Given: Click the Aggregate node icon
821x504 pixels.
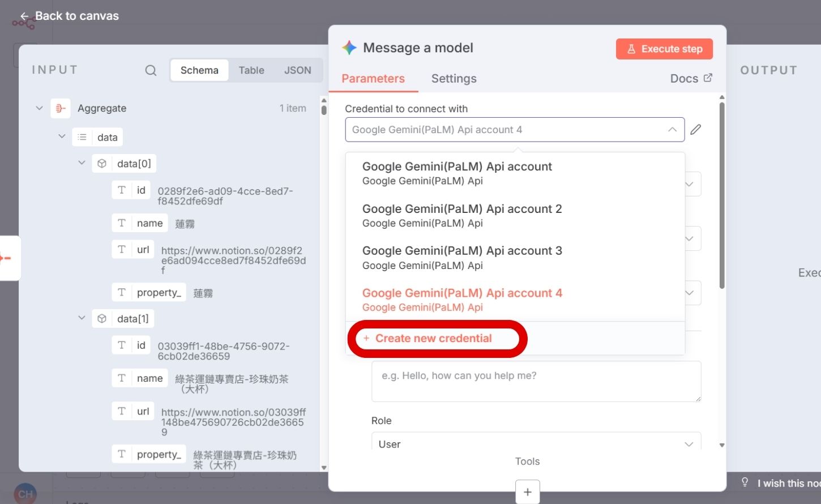Looking at the screenshot, I should pos(61,108).
